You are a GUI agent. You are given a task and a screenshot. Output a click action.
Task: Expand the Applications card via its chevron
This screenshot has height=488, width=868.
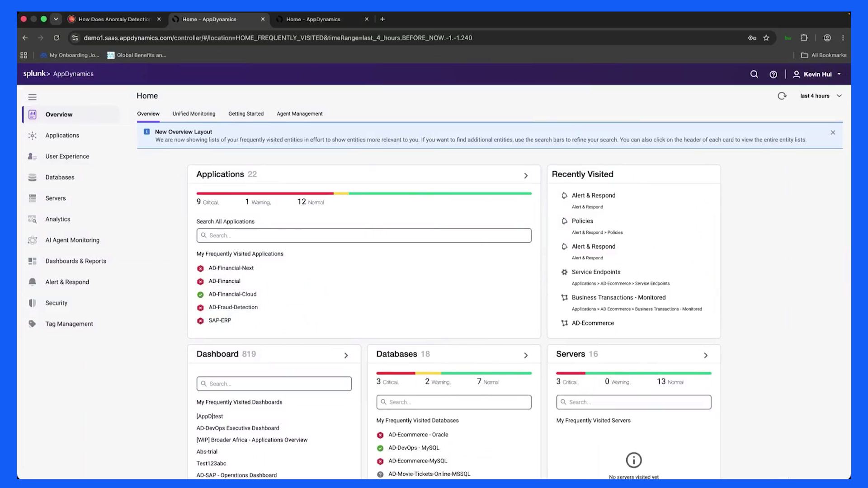pos(526,175)
